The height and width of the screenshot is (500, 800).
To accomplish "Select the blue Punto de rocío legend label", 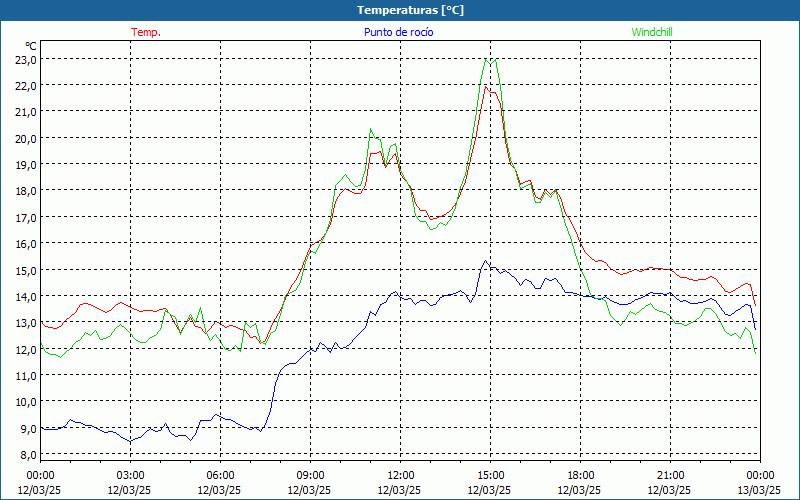I will coord(398,32).
